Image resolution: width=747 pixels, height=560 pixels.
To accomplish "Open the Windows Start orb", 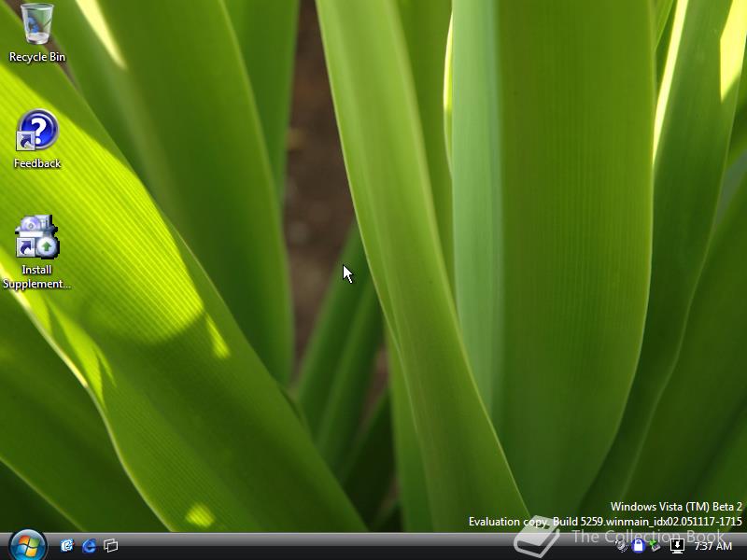I will (27, 546).
